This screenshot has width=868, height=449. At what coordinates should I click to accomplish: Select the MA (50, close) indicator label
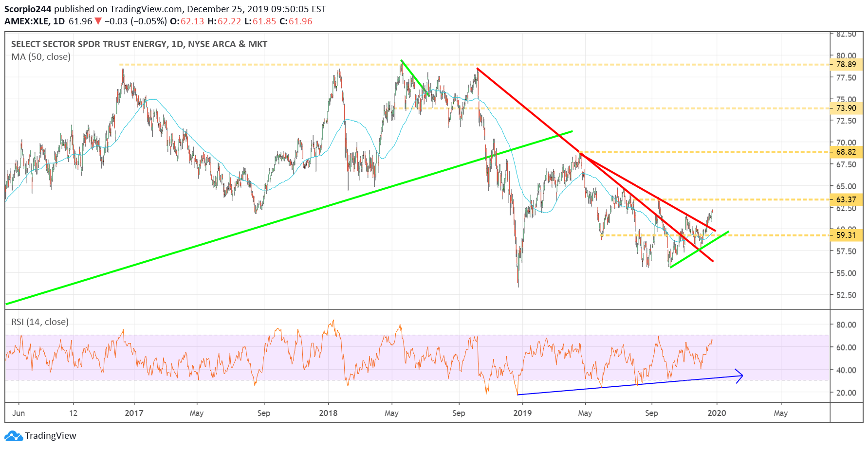point(41,57)
